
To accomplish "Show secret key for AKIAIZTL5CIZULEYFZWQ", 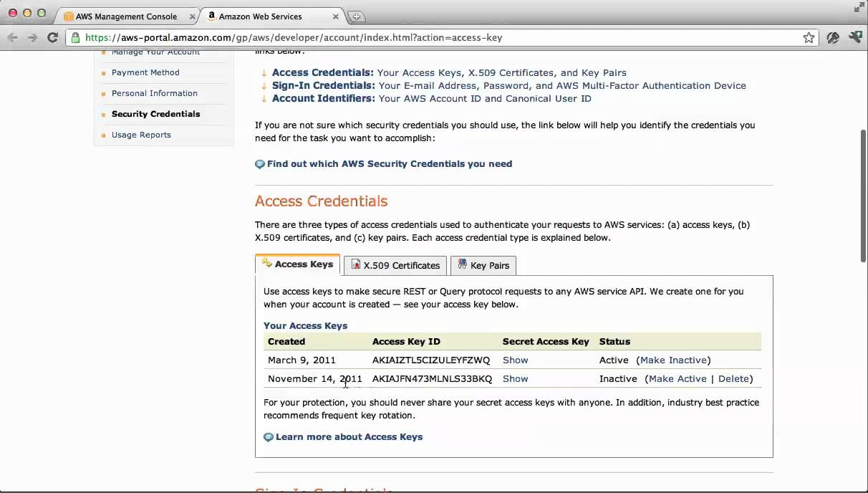I will click(x=516, y=360).
